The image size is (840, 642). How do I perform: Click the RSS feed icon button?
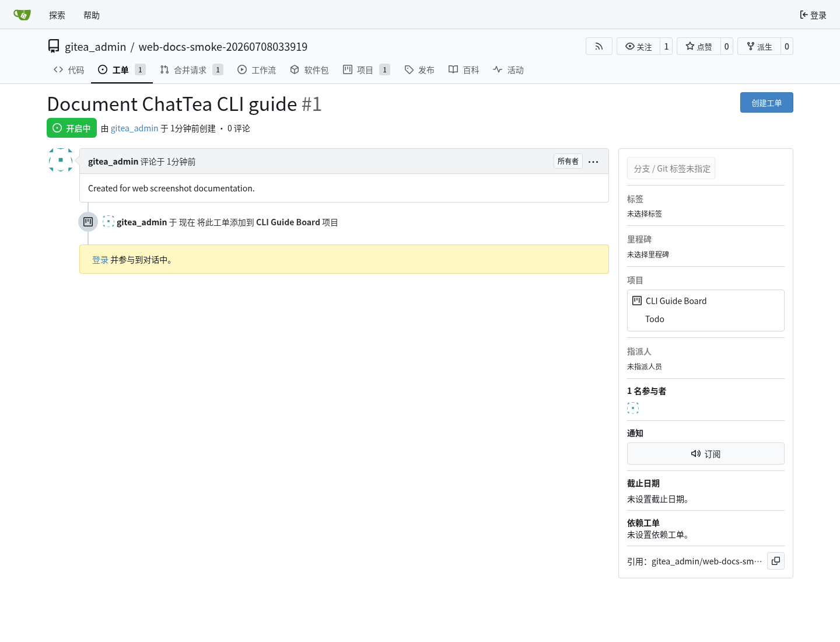click(x=599, y=46)
